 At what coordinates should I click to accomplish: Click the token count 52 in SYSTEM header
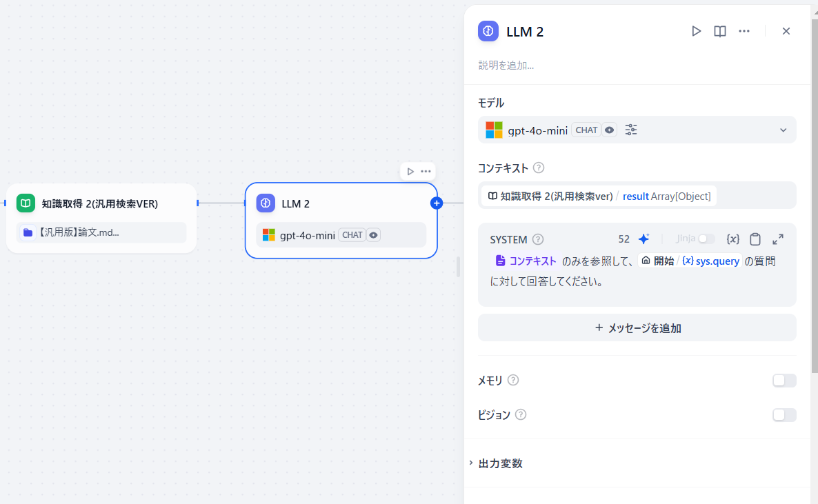coord(624,239)
